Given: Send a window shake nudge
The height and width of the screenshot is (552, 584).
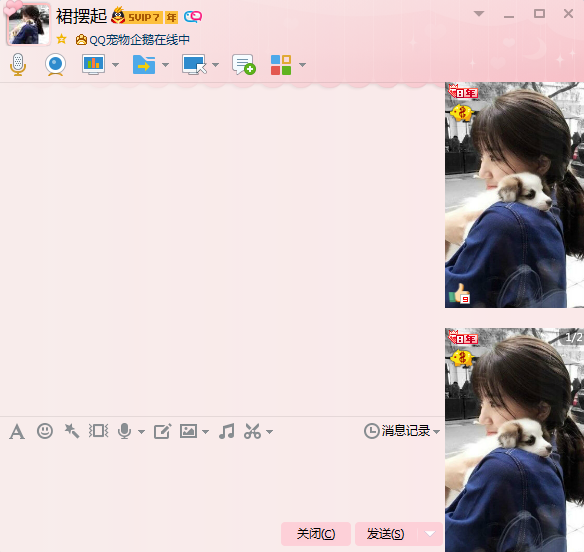Looking at the screenshot, I should (98, 431).
